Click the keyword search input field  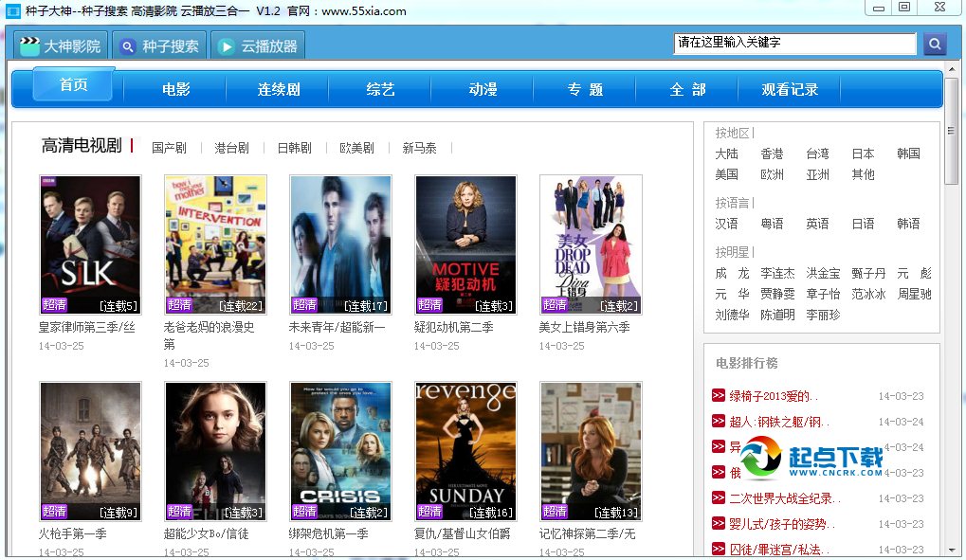point(794,43)
